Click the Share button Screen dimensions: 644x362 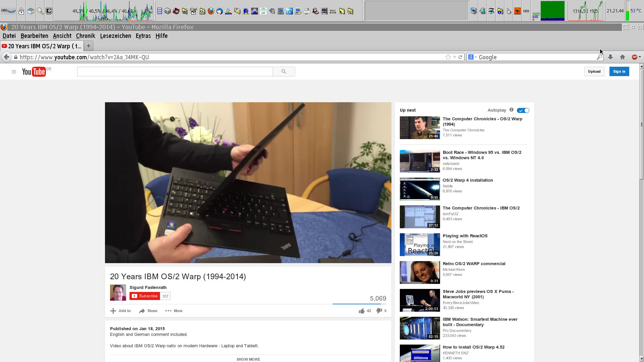[x=148, y=311]
